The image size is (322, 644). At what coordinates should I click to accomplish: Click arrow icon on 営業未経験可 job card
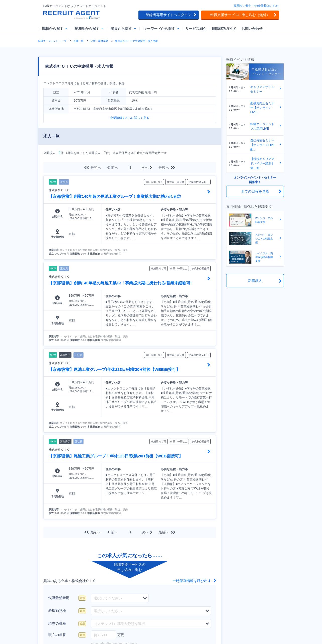(x=209, y=278)
